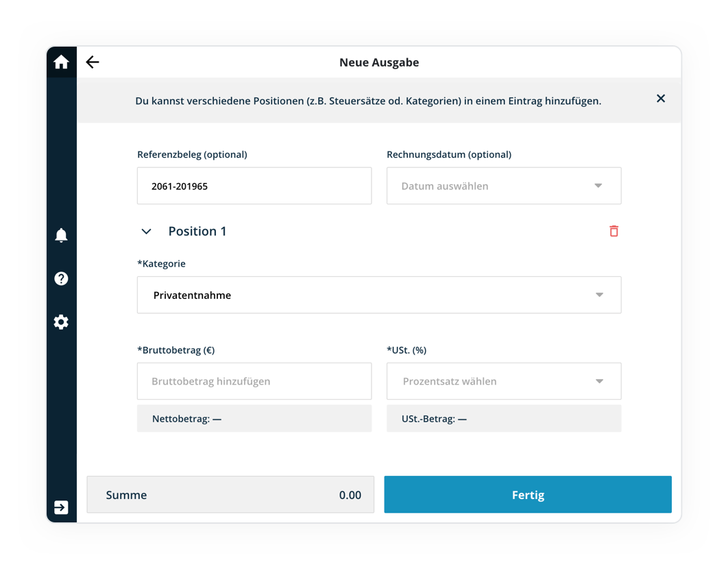This screenshot has width=728, height=569.
Task: Open notifications bell in sidebar
Action: click(x=61, y=235)
